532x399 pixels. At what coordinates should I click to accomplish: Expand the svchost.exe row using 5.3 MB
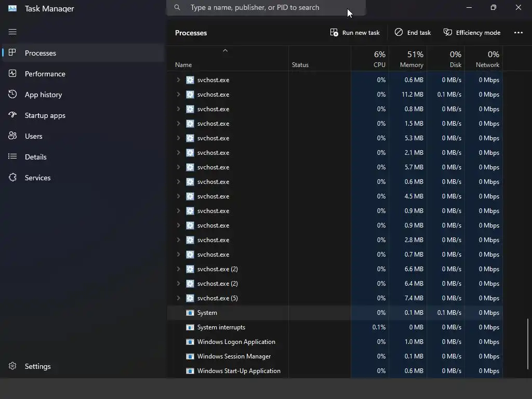click(178, 138)
